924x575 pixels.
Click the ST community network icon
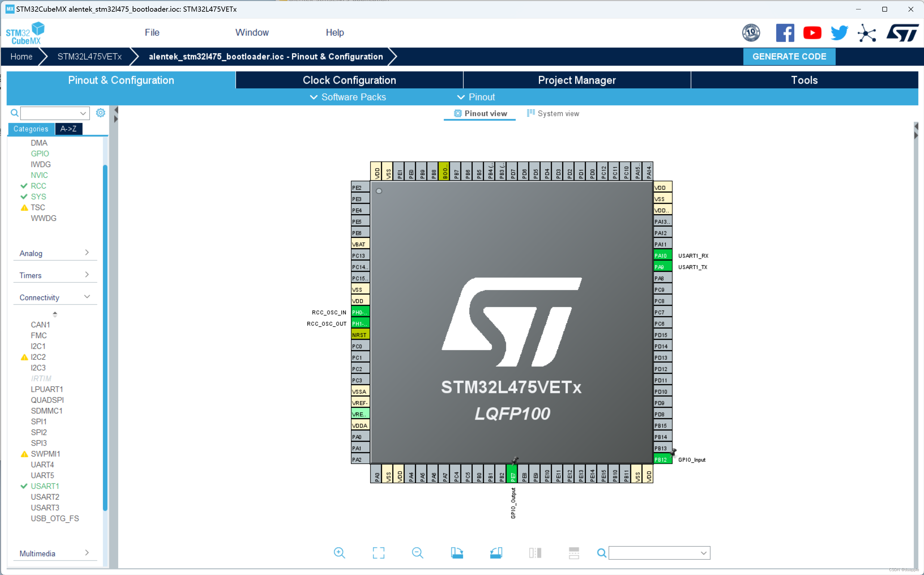point(867,33)
